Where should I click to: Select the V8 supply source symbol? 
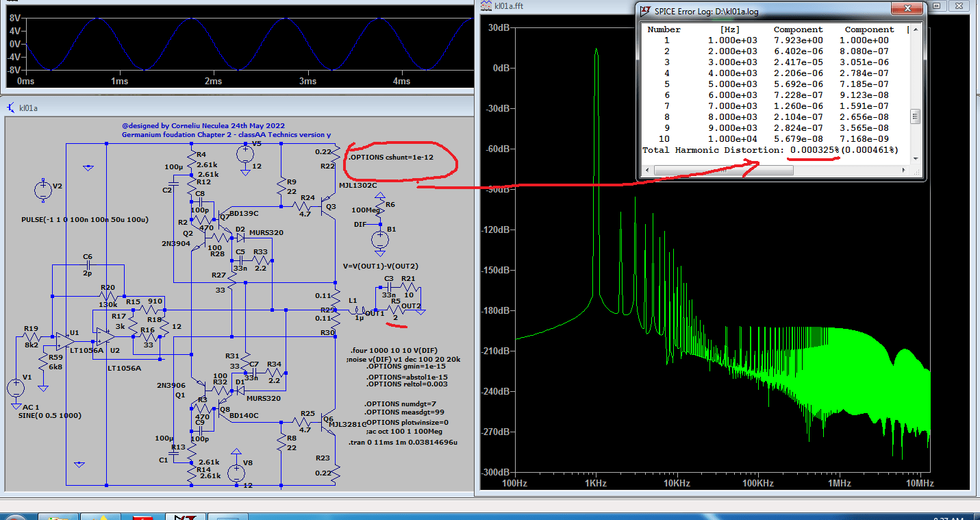[x=236, y=472]
